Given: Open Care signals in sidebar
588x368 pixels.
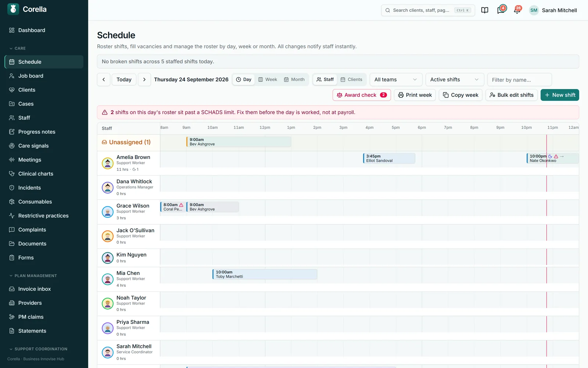Looking at the screenshot, I should 44,146.
